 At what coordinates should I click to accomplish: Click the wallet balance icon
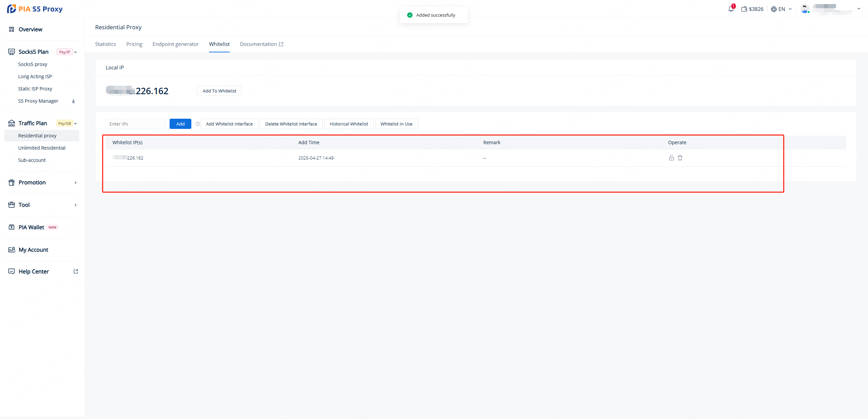tap(744, 9)
